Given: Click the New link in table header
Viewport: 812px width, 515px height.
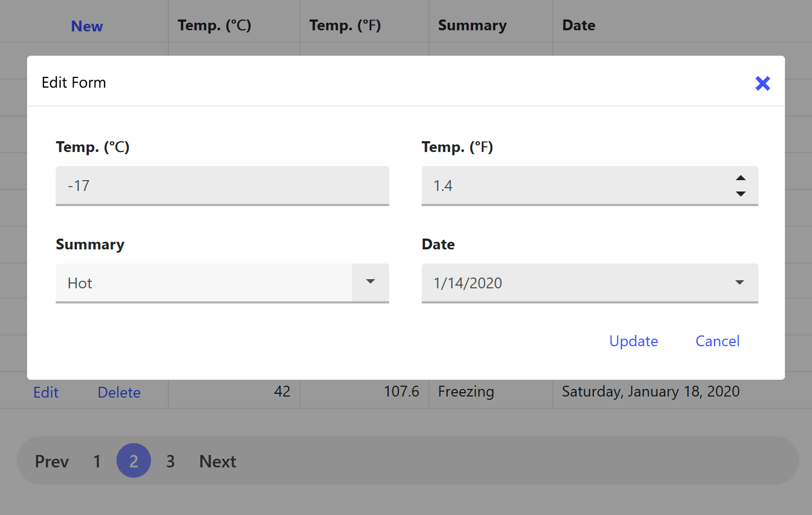Looking at the screenshot, I should pyautogui.click(x=87, y=26).
